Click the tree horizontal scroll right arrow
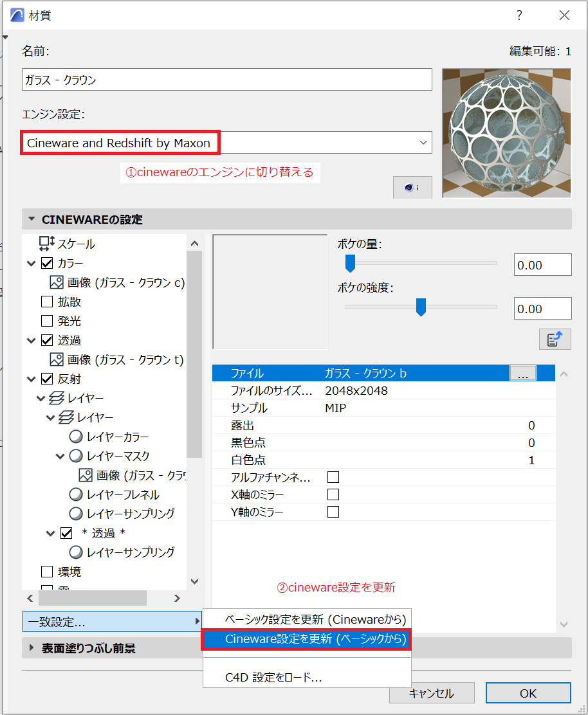588x715 pixels. [x=177, y=598]
